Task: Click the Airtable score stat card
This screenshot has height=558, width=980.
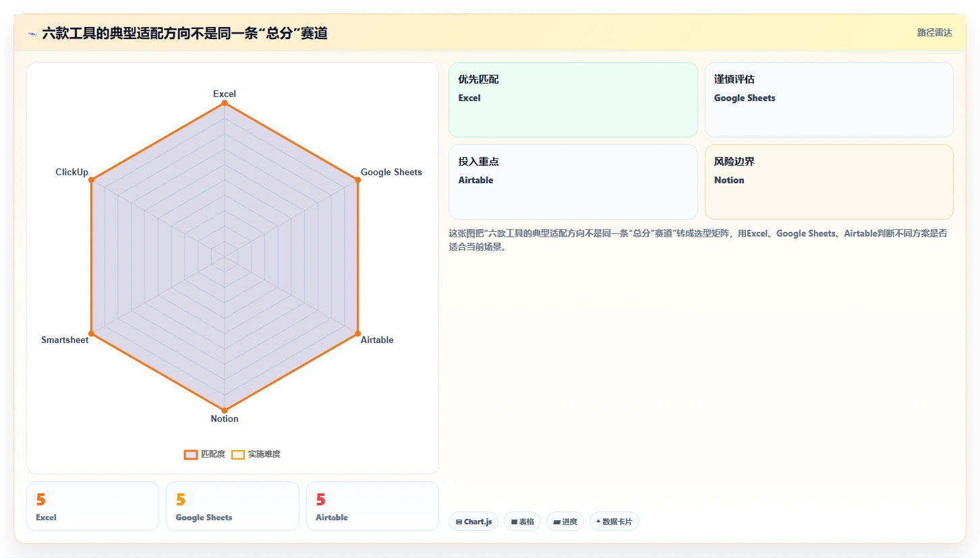Action: click(x=372, y=506)
